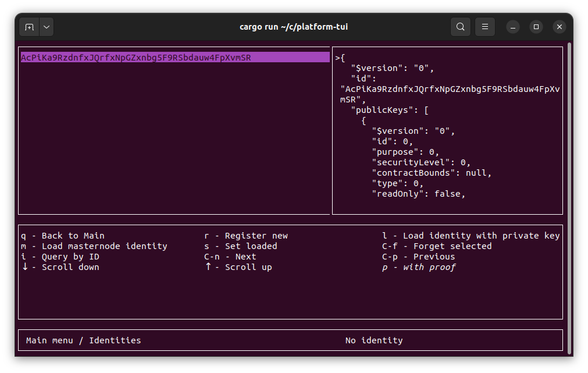Click the identity id value in JSON panel
The width and height of the screenshot is (588, 373).
[450, 94]
